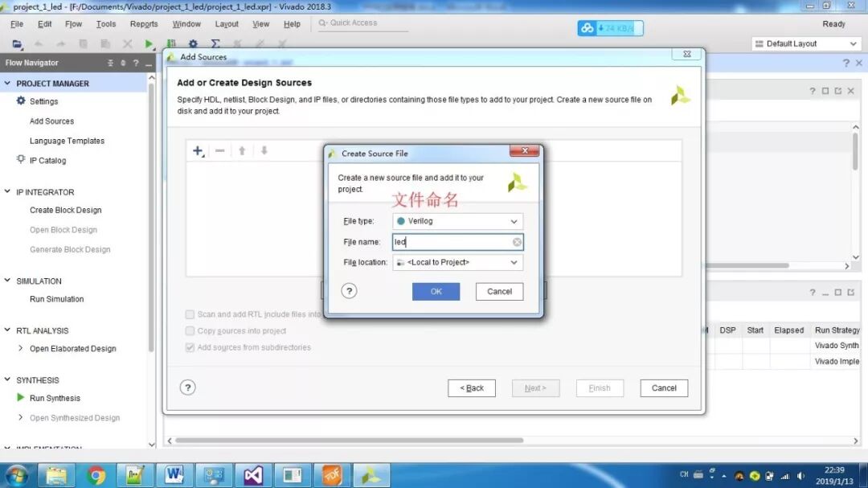Toggle Scan and add RTL include files
The width and height of the screenshot is (868, 488).
190,314
